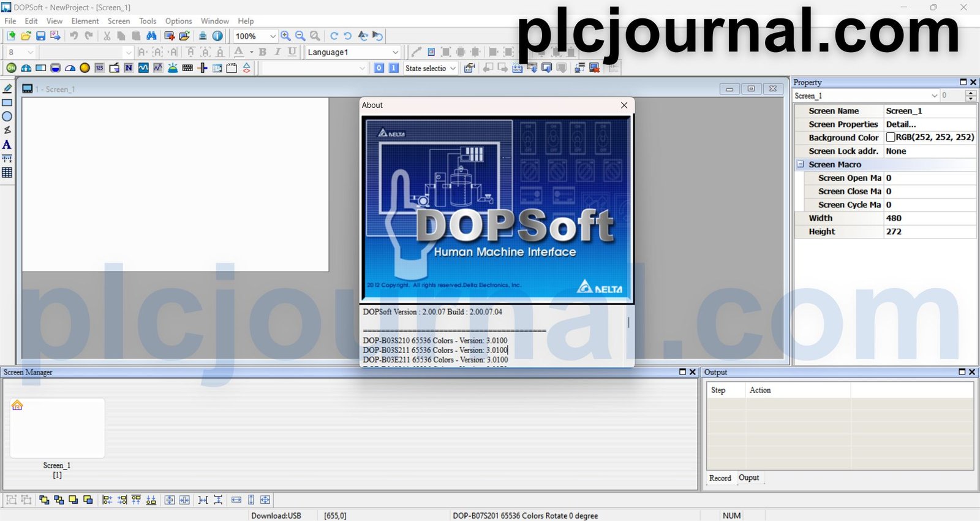Open the font size dropdown showing 8
The width and height of the screenshot is (980, 521).
[x=31, y=52]
